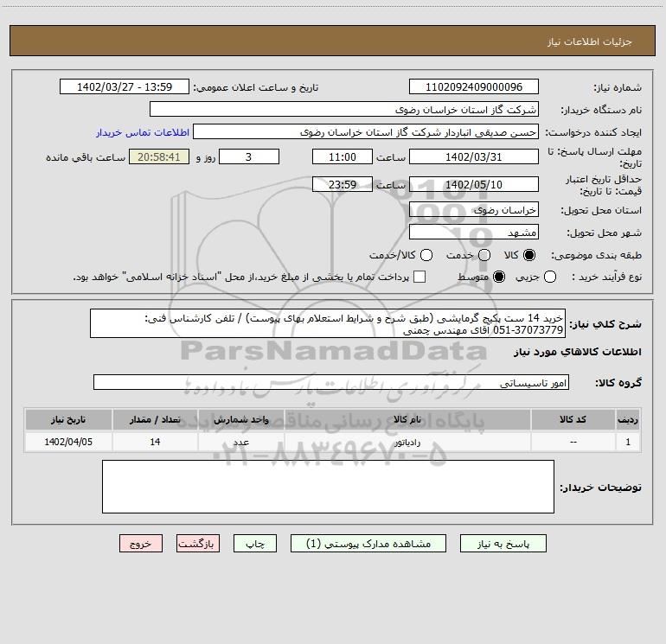Click the کد کالا column header

(573, 419)
